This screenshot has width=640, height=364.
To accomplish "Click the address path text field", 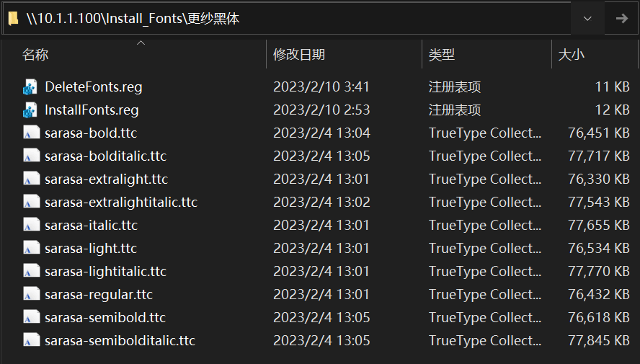I will click(288, 19).
